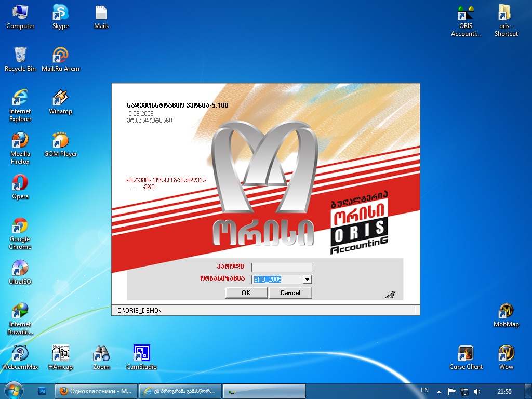The height and width of the screenshot is (399, 532).
Task: Click the volume speaker tray icon
Action: tap(477, 391)
